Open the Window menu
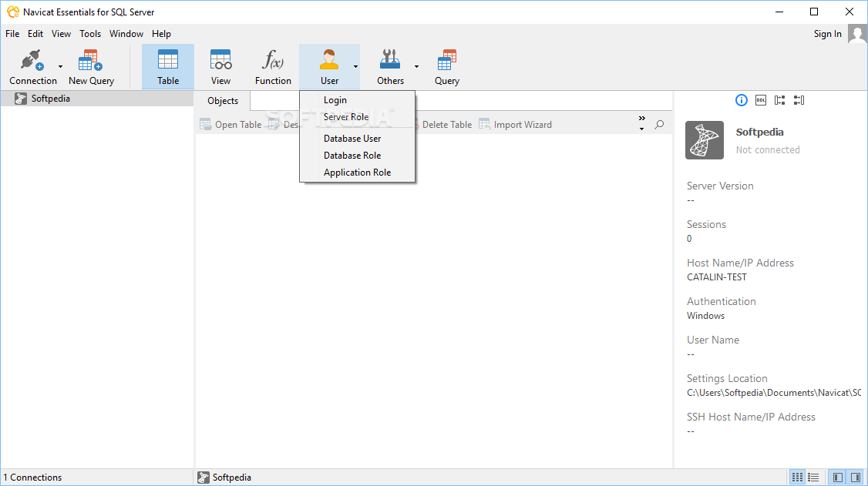Image resolution: width=868 pixels, height=486 pixels. pos(126,34)
